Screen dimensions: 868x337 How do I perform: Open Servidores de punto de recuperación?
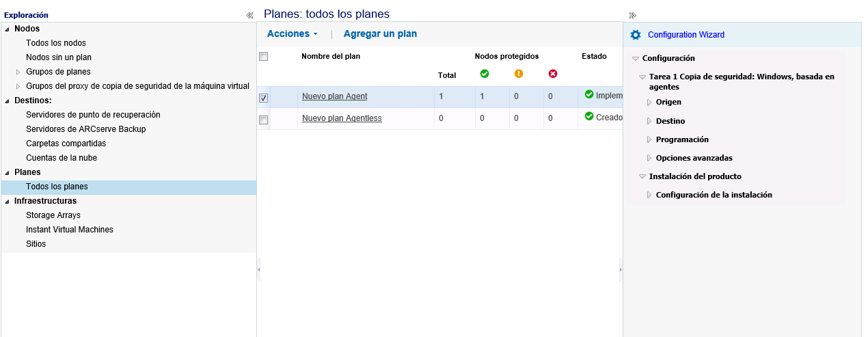93,115
